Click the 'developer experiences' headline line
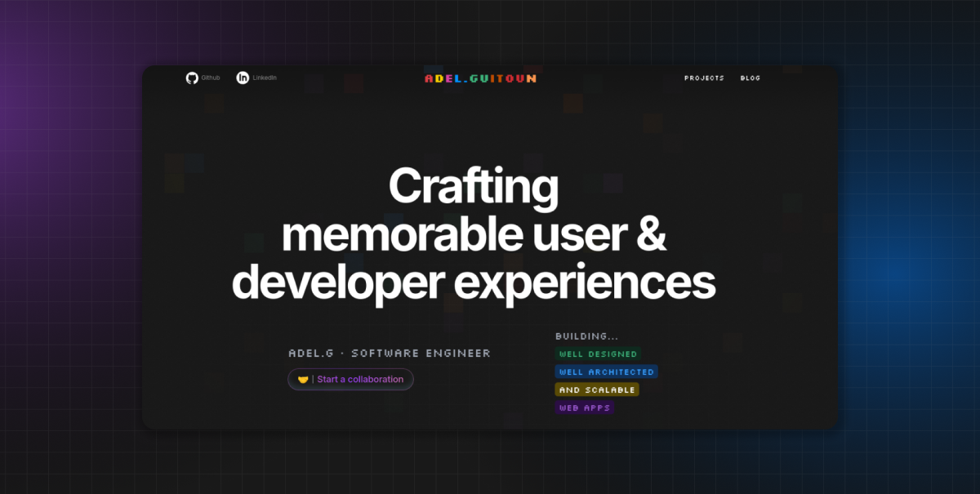Screen dimensions: 980x494 click(x=474, y=283)
